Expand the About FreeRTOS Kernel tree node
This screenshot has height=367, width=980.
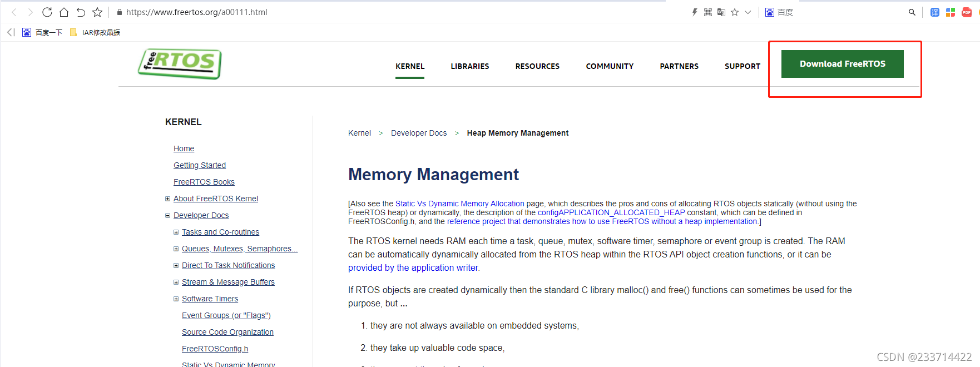tap(167, 199)
